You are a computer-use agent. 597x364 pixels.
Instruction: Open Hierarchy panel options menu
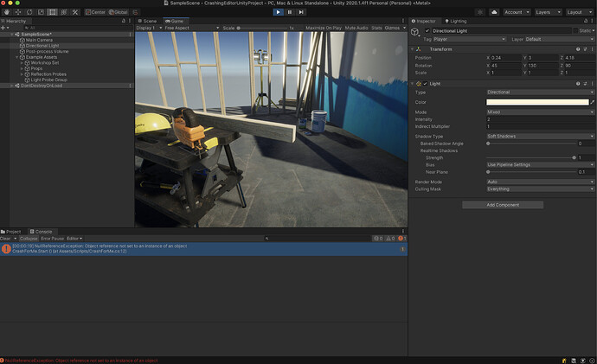pyautogui.click(x=130, y=21)
